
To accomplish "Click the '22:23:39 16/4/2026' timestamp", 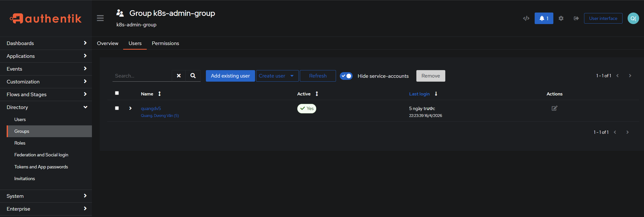I will coord(426,116).
